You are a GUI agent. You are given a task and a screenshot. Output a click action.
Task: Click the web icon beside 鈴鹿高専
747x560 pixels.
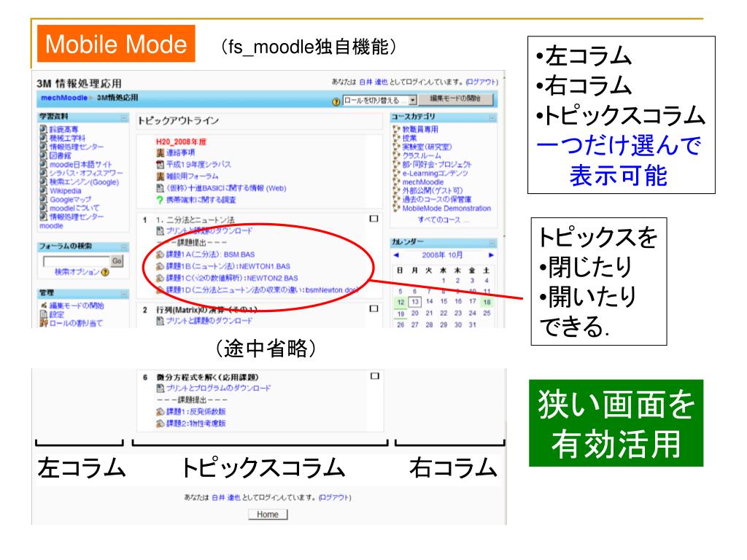[43, 129]
